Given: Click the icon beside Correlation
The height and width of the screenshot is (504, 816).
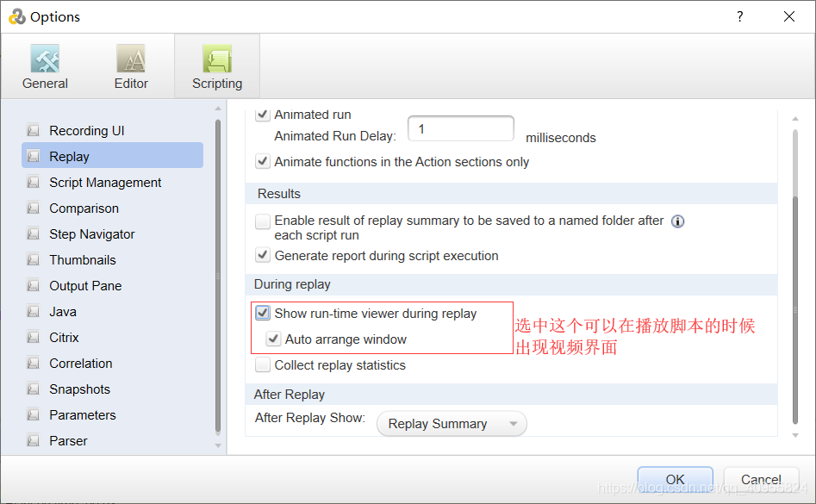Looking at the screenshot, I should (34, 363).
